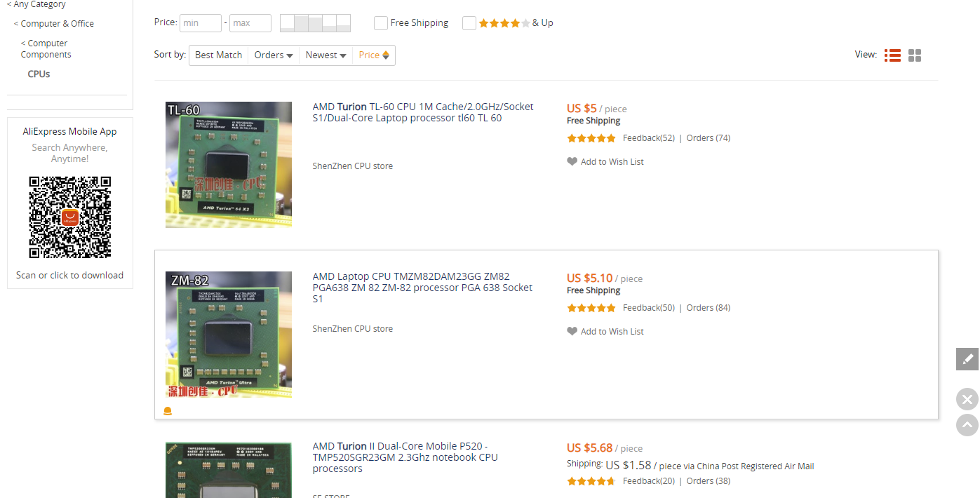980x498 pixels.
Task: Click the pencil feedback icon
Action: (967, 358)
